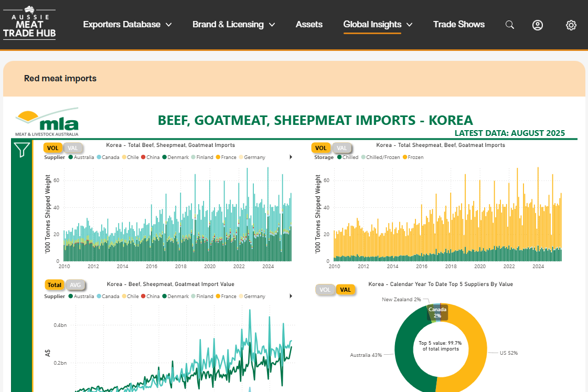Open the user account profile icon
588x392 pixels.
click(538, 25)
